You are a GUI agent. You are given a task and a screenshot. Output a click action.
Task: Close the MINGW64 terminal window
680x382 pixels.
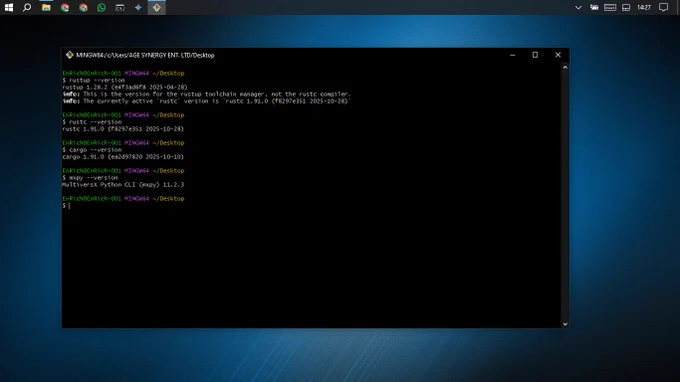pyautogui.click(x=558, y=55)
